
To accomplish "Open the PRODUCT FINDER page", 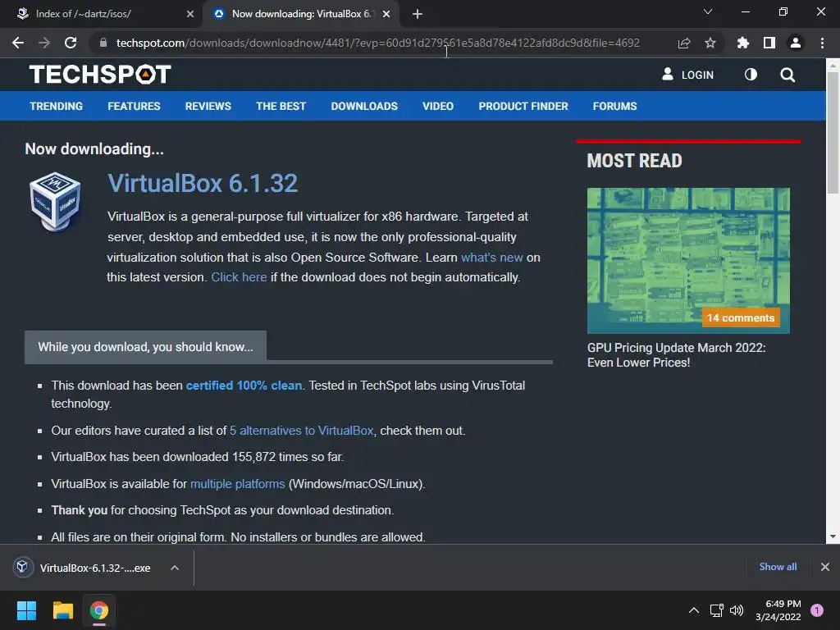I will point(523,106).
